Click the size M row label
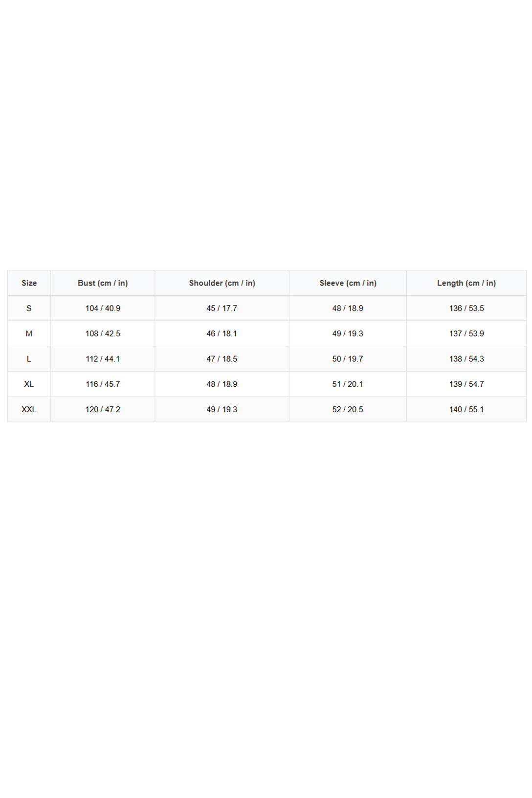532x798 pixels. pos(29,333)
